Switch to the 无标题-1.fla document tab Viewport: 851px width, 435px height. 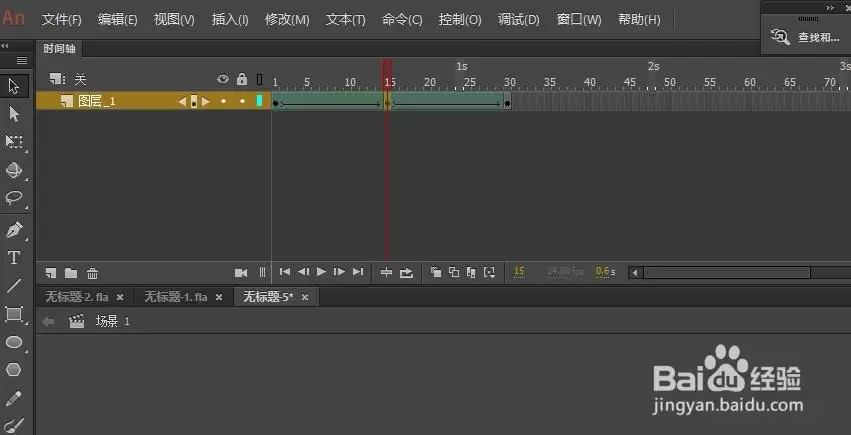click(175, 297)
